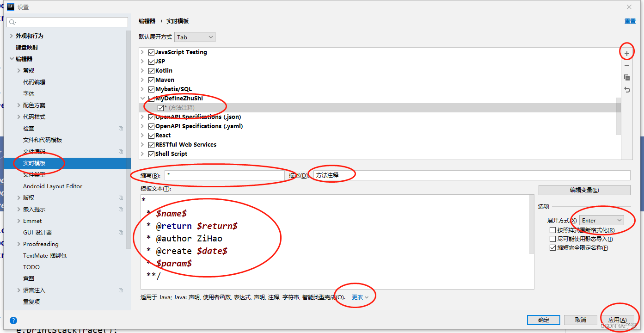Click 应用(A) button

click(x=618, y=320)
